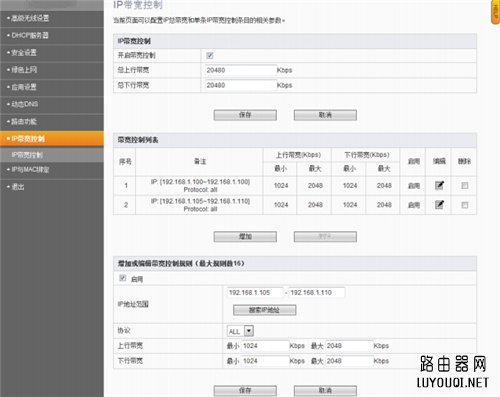The image size is (500, 397).
Task: Select IP带宽控制 sidebar menu
Action: [x=52, y=139]
